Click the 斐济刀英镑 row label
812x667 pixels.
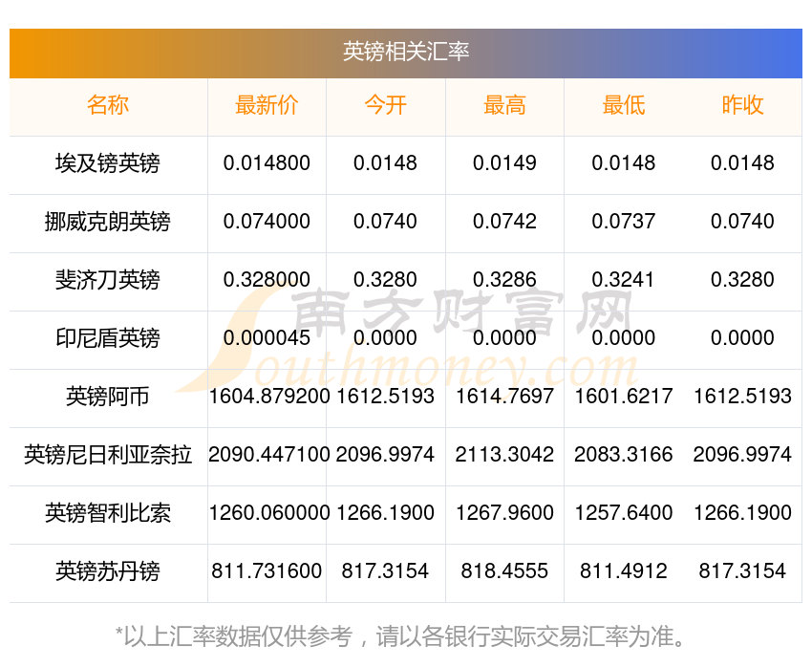coord(108,280)
